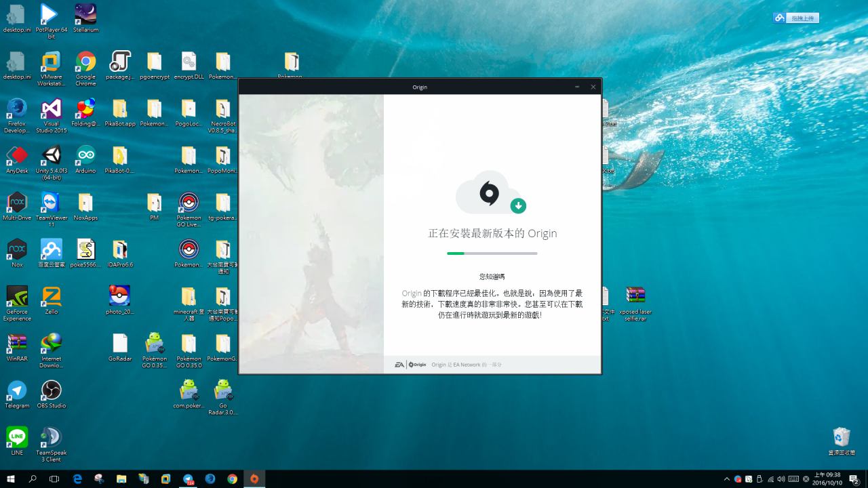Open the Recycle Bin on desktop
The width and height of the screenshot is (868, 488).
(842, 441)
